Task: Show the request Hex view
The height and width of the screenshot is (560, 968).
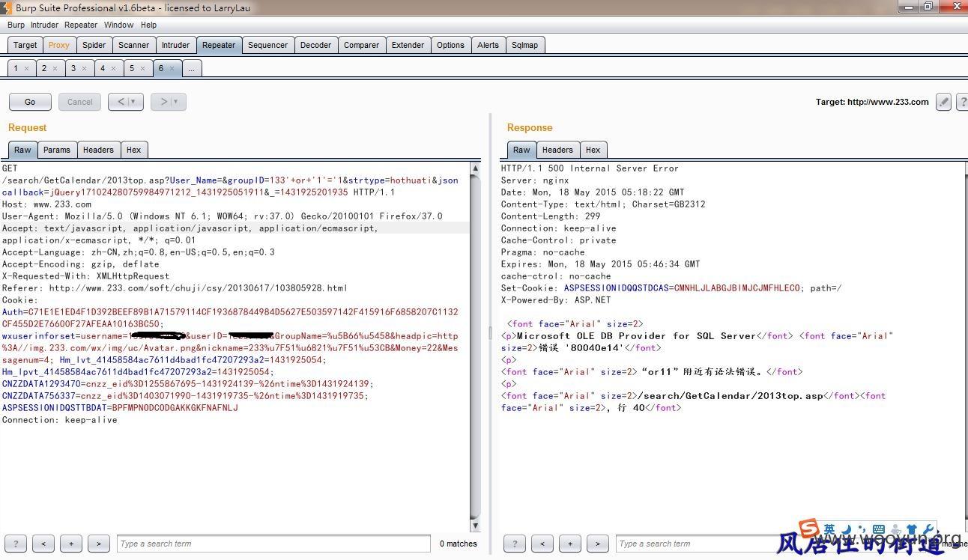Action: tap(133, 150)
